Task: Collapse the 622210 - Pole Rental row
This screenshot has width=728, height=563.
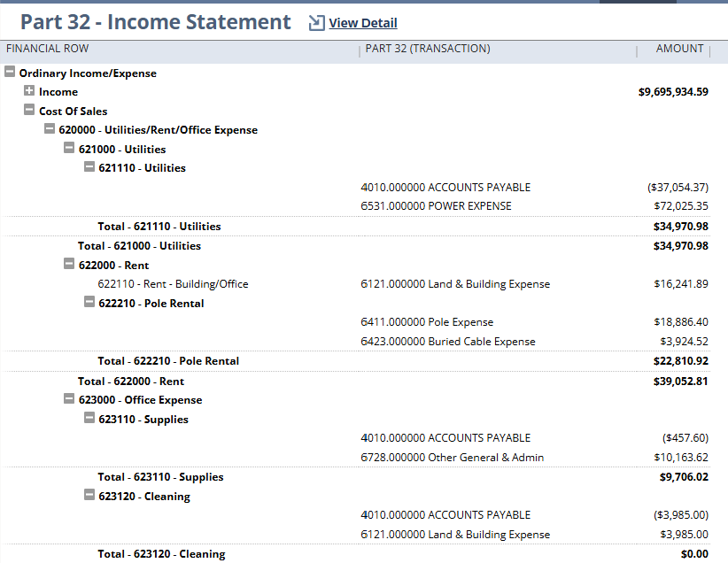Action: tap(89, 302)
